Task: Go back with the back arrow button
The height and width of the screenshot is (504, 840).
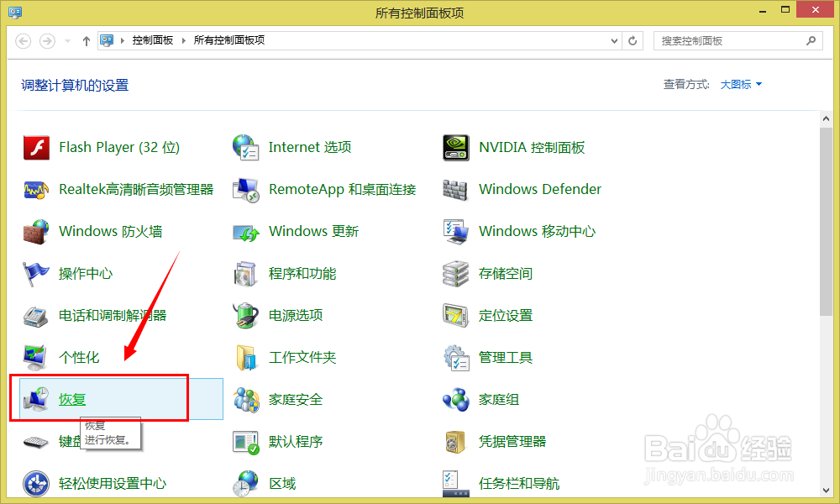Action: pos(23,41)
